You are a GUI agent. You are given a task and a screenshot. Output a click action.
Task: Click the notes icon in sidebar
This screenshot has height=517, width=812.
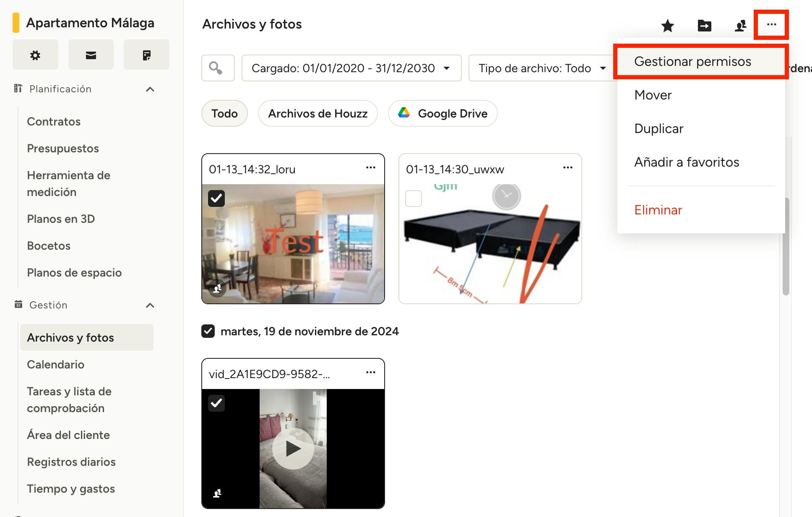pos(146,55)
